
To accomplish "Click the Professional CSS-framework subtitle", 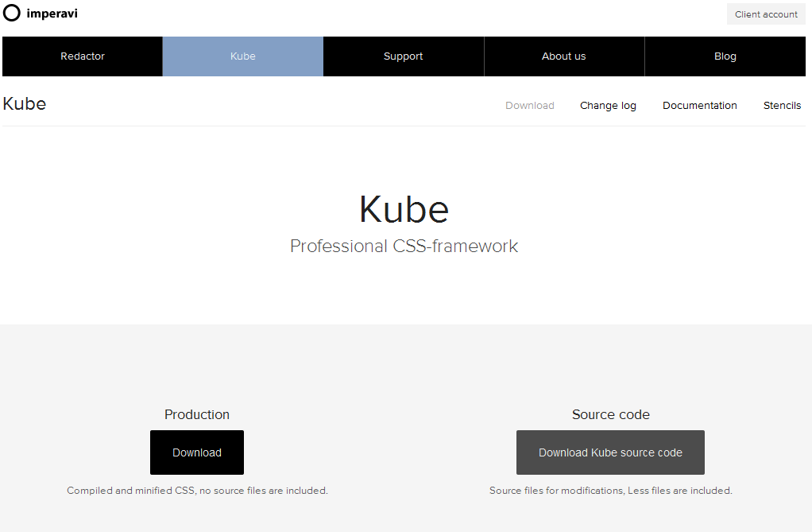I will pyautogui.click(x=404, y=247).
